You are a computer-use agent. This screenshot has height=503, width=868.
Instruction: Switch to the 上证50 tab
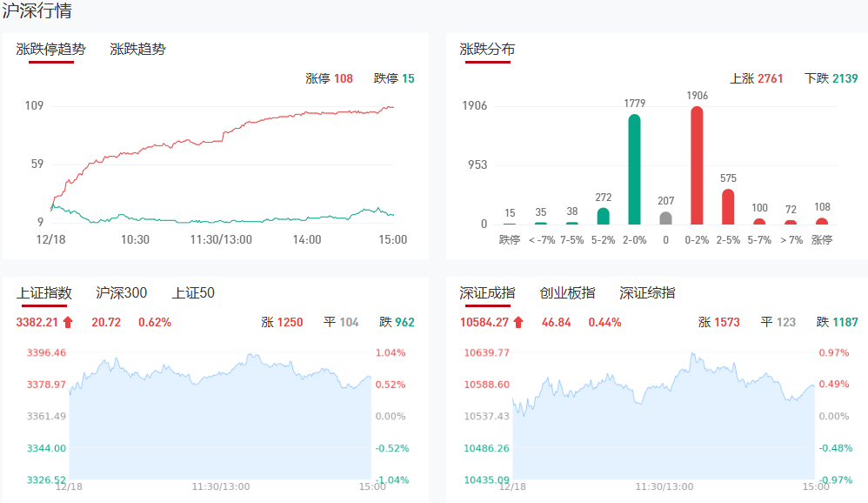pyautogui.click(x=193, y=292)
